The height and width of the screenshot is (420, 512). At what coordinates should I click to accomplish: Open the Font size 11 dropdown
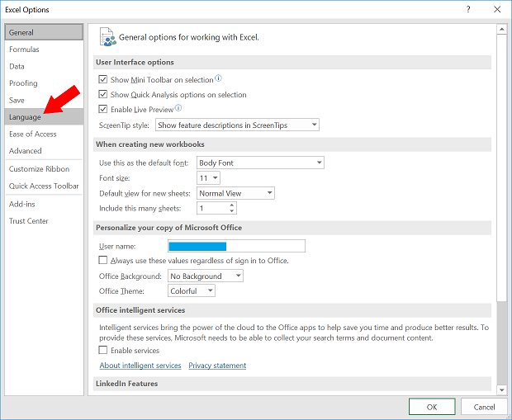point(208,178)
